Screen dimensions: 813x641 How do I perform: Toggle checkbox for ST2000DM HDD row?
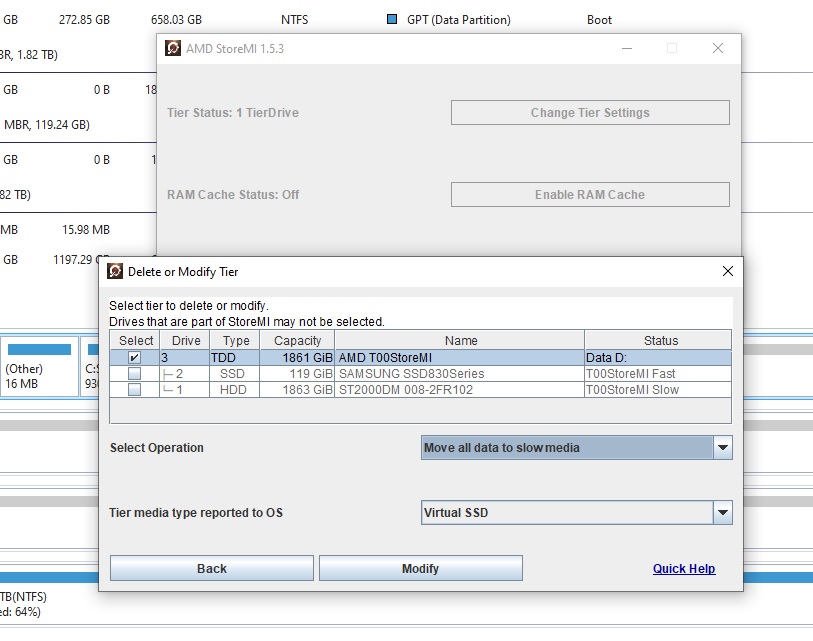pyautogui.click(x=134, y=389)
